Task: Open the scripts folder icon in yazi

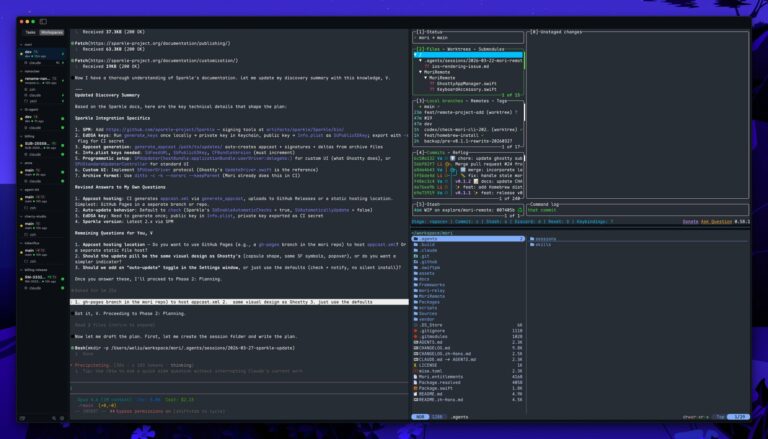Action: [415, 308]
